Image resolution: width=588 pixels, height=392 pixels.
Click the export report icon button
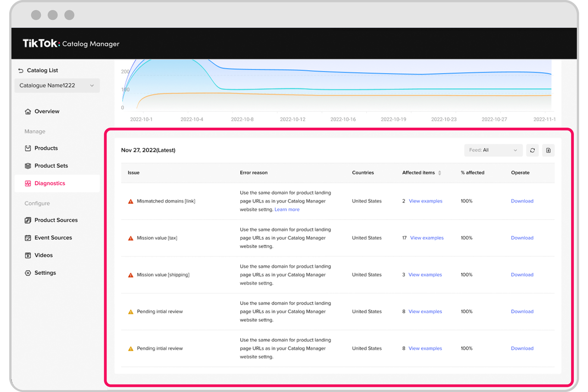[x=548, y=150]
